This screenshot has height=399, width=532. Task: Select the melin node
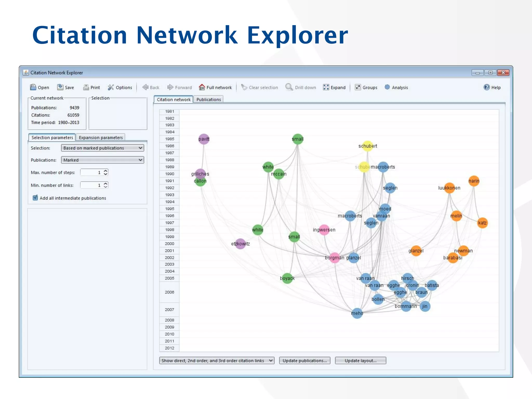[456, 216]
